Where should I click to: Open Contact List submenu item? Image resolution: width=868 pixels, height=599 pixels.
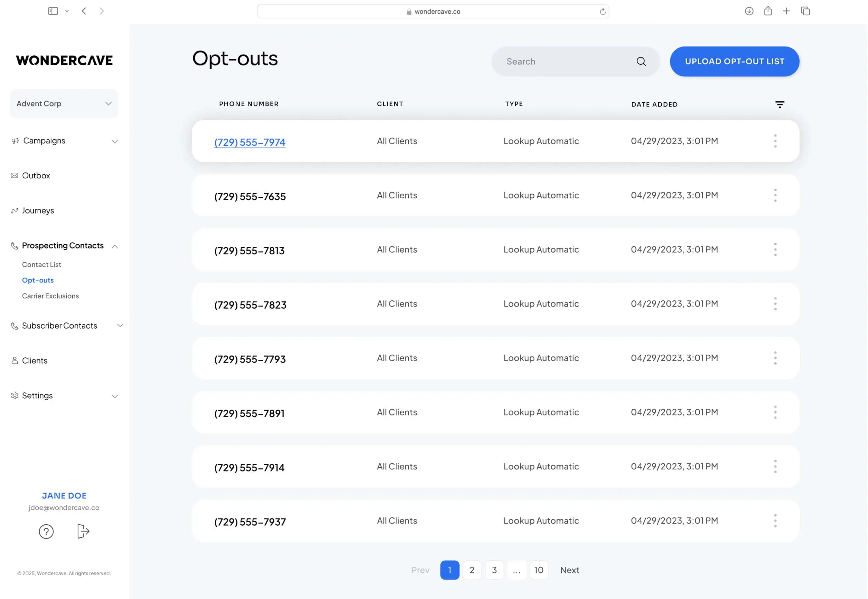tap(41, 265)
